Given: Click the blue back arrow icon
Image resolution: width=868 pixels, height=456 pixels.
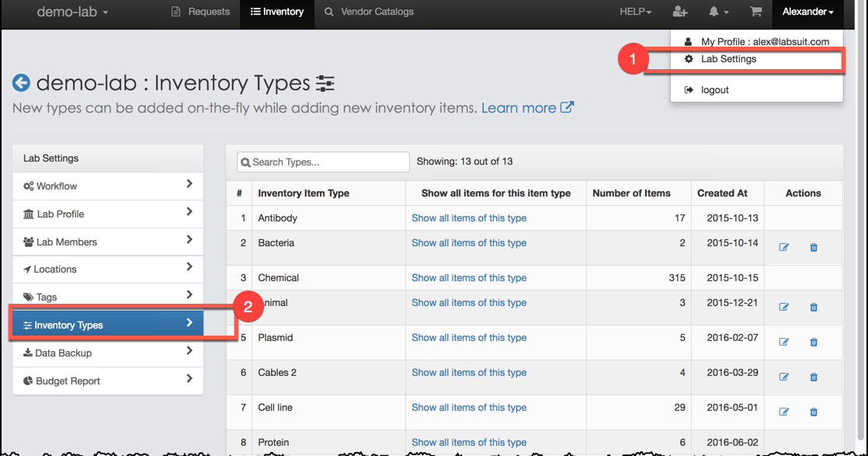Looking at the screenshot, I should tap(22, 82).
